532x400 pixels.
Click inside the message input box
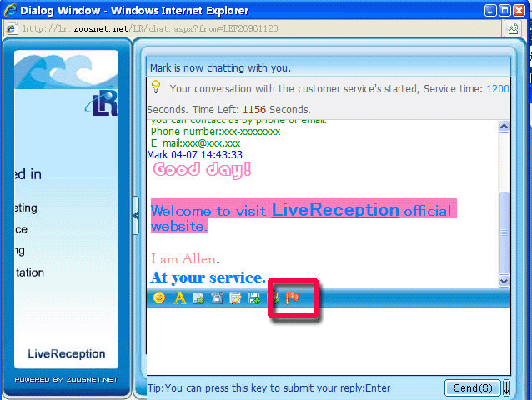point(328,342)
